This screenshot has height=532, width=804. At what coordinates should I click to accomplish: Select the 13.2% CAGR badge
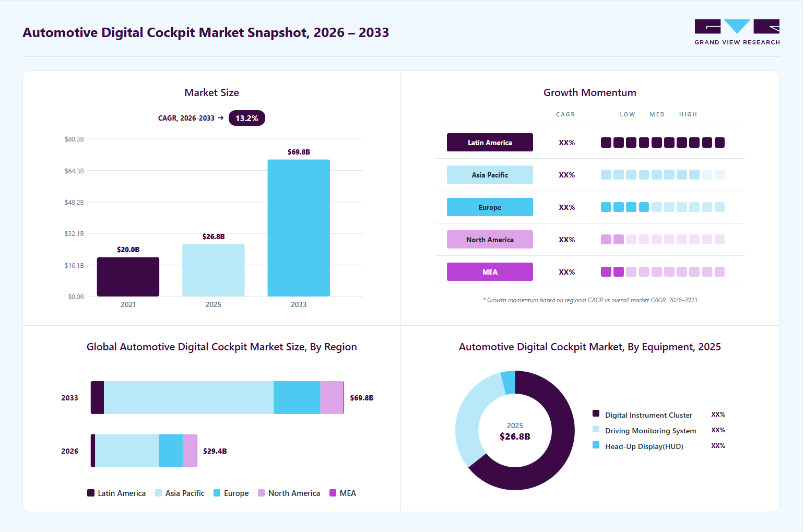(x=247, y=119)
